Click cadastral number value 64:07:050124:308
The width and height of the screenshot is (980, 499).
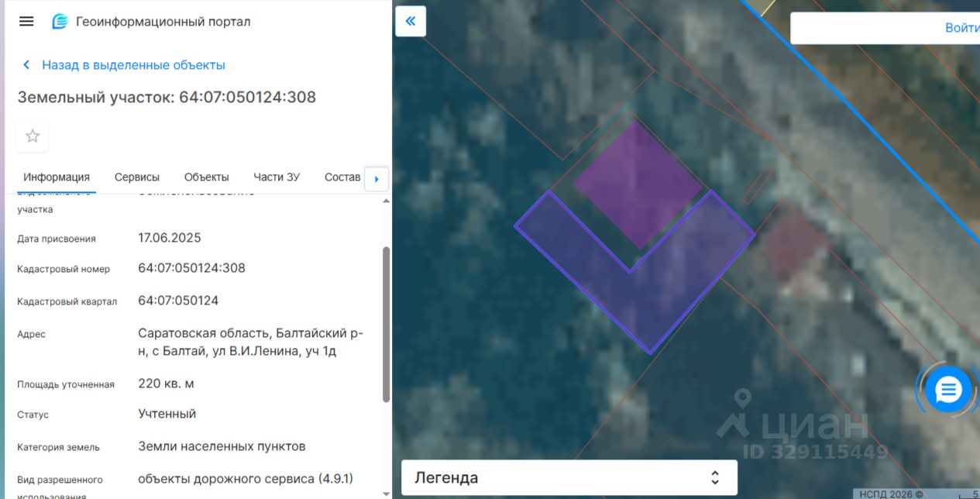(x=191, y=268)
